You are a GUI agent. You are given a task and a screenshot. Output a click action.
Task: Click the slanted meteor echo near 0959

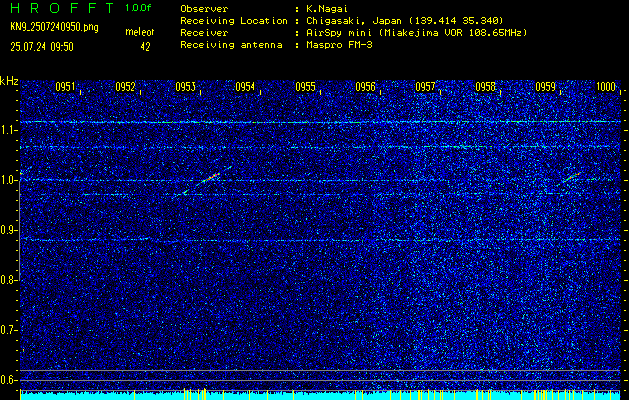570,177
